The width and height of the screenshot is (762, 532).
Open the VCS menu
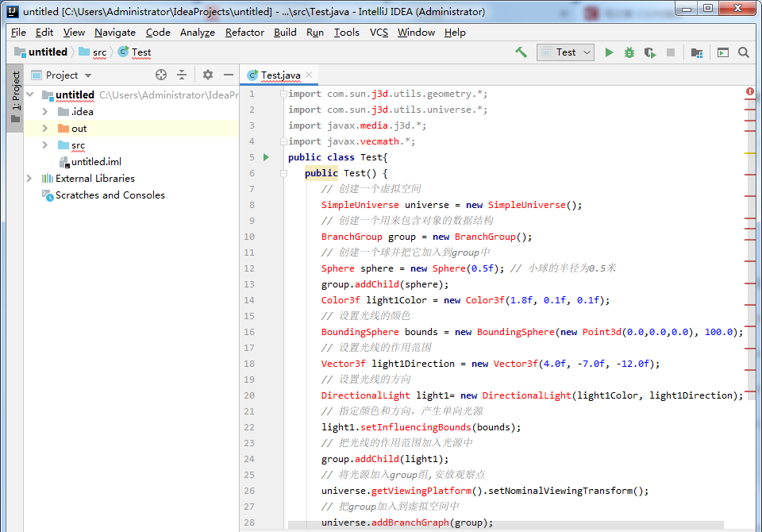click(x=379, y=33)
